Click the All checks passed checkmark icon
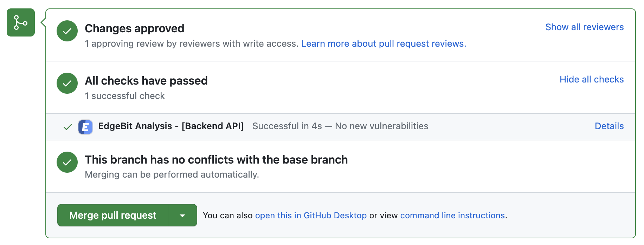The width and height of the screenshot is (644, 245). [x=67, y=83]
